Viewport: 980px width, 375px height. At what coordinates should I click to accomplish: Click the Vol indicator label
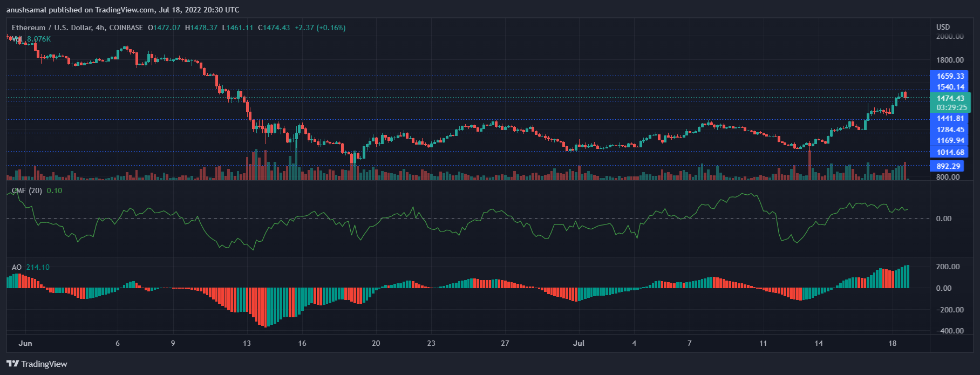coord(17,39)
